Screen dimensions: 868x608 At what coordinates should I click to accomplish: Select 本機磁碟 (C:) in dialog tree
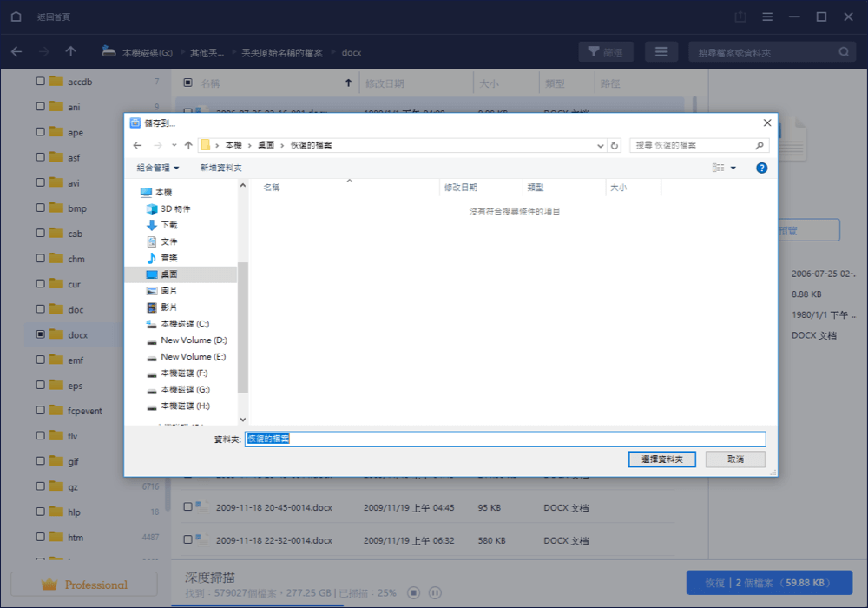185,324
